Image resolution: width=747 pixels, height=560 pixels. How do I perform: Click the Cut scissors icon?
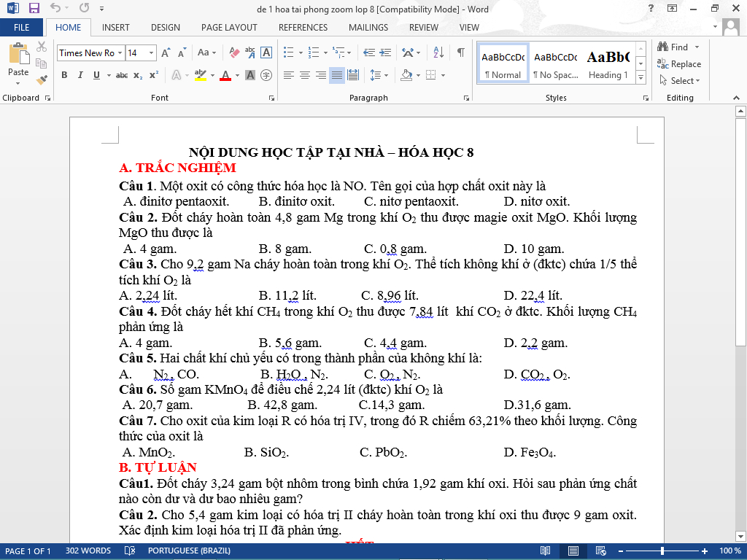(x=42, y=47)
